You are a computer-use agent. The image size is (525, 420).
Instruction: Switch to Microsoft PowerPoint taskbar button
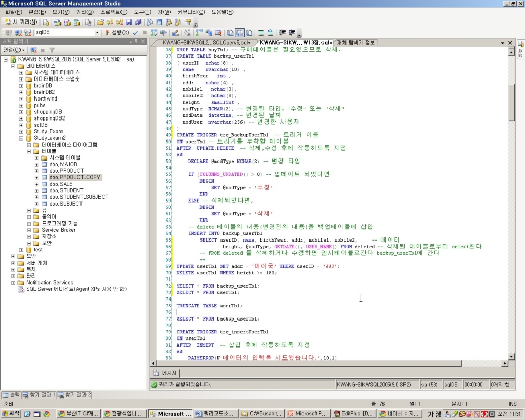308,414
